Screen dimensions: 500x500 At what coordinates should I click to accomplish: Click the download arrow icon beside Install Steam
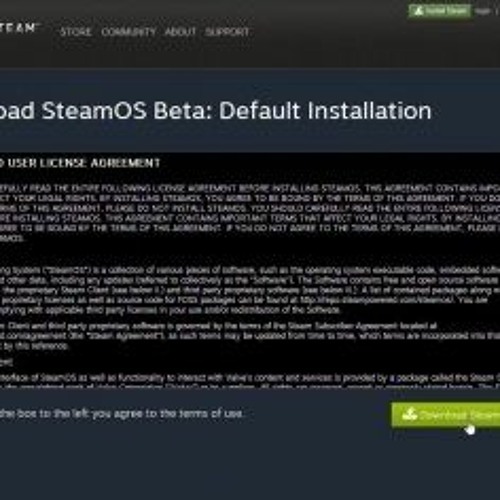(418, 11)
